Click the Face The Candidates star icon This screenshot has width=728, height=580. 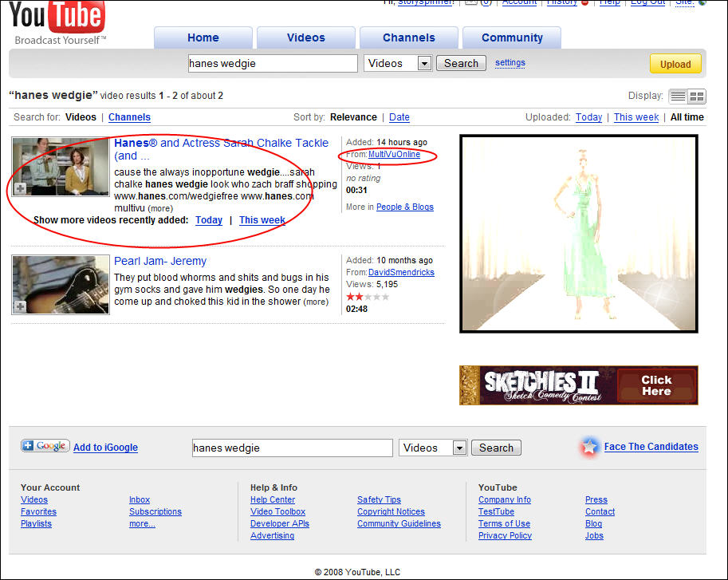point(589,447)
